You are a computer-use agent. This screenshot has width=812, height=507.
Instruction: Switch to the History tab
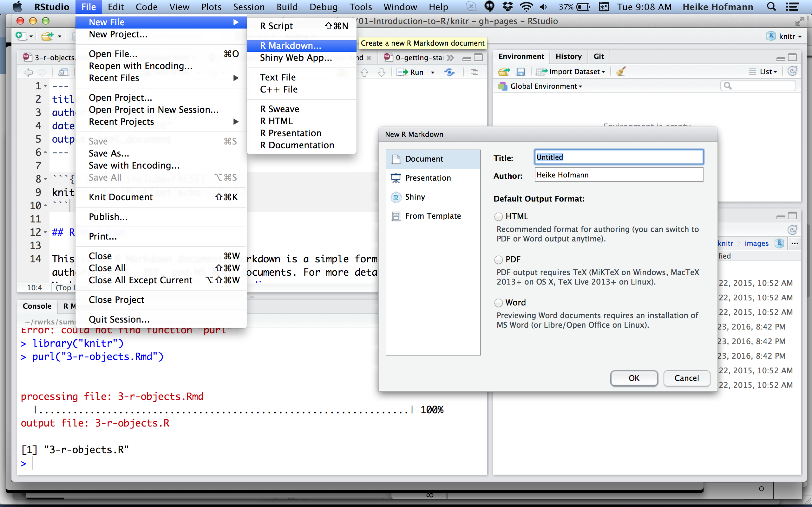[x=568, y=56]
